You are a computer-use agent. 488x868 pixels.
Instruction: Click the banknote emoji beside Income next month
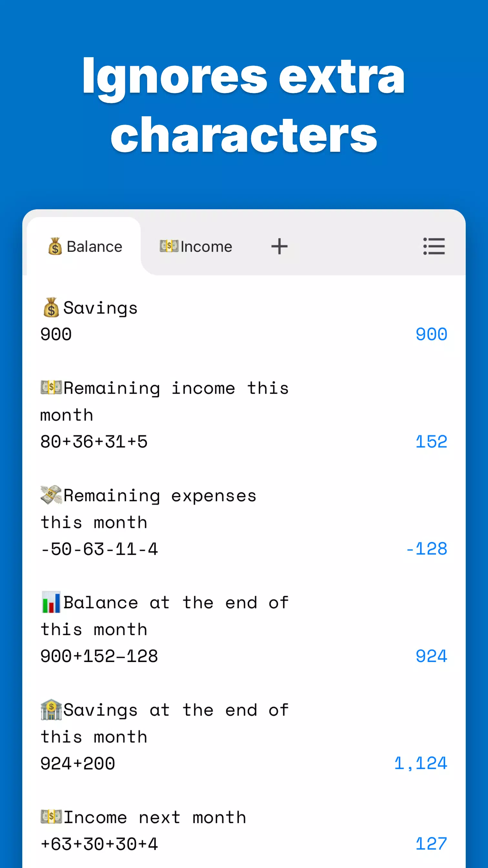point(51,816)
